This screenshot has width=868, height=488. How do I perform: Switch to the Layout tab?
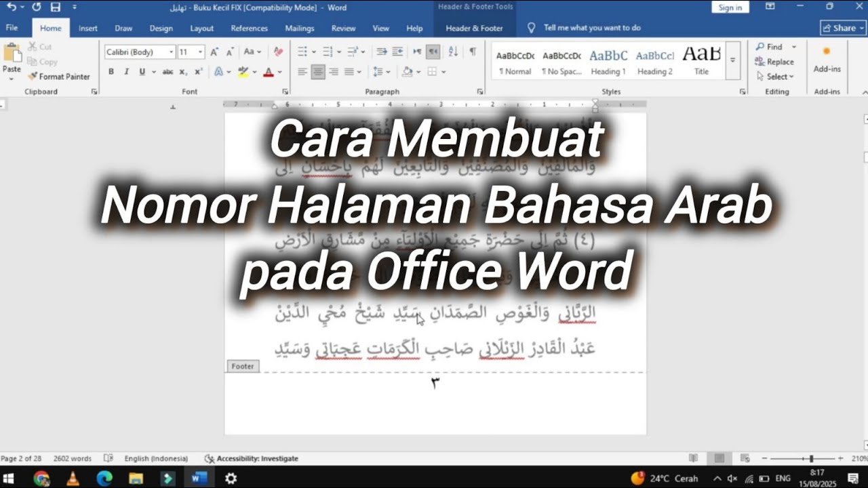(x=202, y=28)
